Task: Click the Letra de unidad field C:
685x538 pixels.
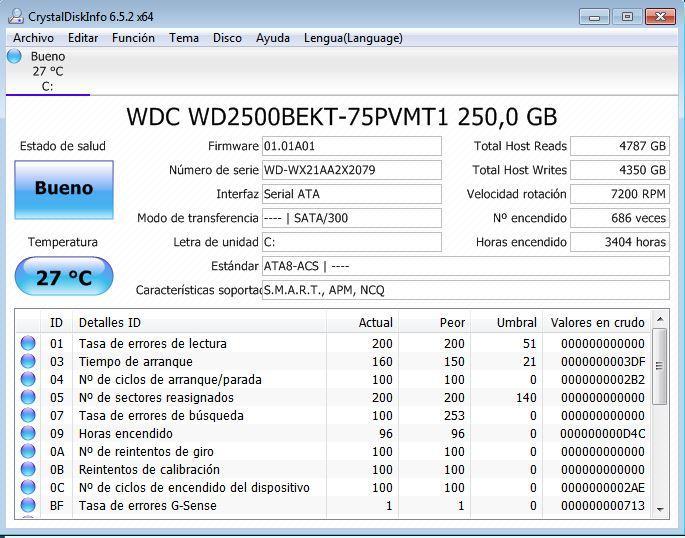Action: pyautogui.click(x=352, y=242)
